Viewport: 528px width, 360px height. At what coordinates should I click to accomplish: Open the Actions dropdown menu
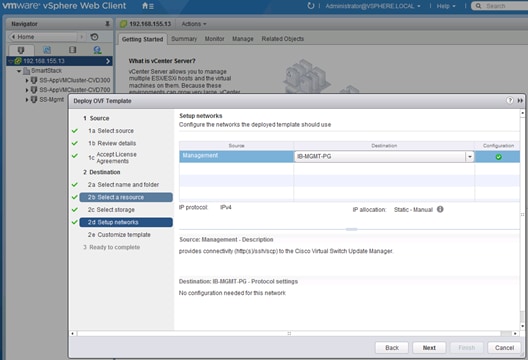(194, 24)
